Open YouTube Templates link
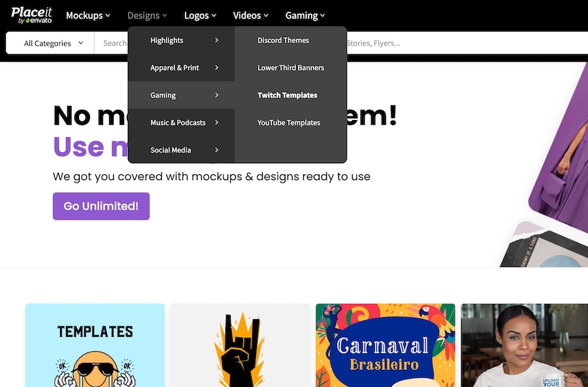588x387 pixels. pos(289,123)
